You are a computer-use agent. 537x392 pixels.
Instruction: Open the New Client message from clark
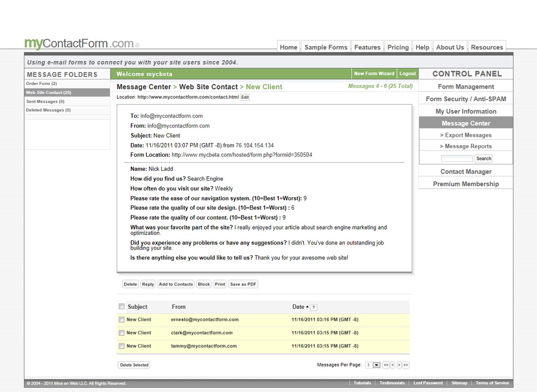click(x=138, y=333)
